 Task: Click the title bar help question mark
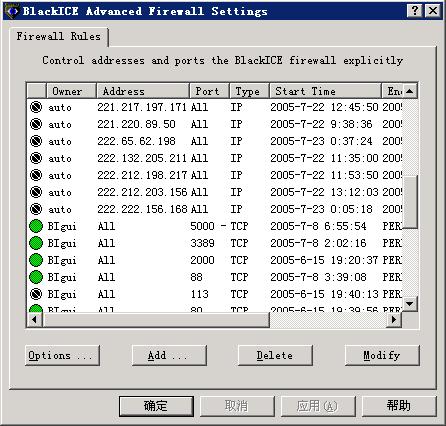415,11
